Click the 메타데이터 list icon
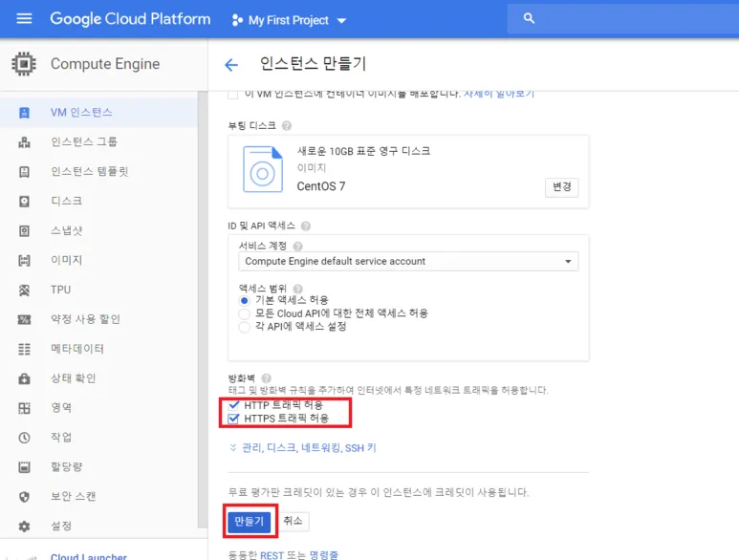 [24, 349]
